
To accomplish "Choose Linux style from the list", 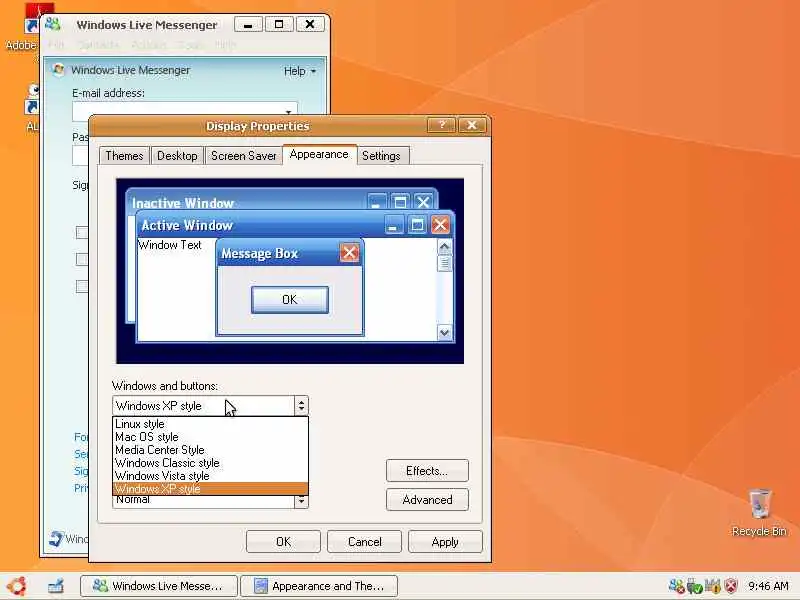I will (x=210, y=423).
